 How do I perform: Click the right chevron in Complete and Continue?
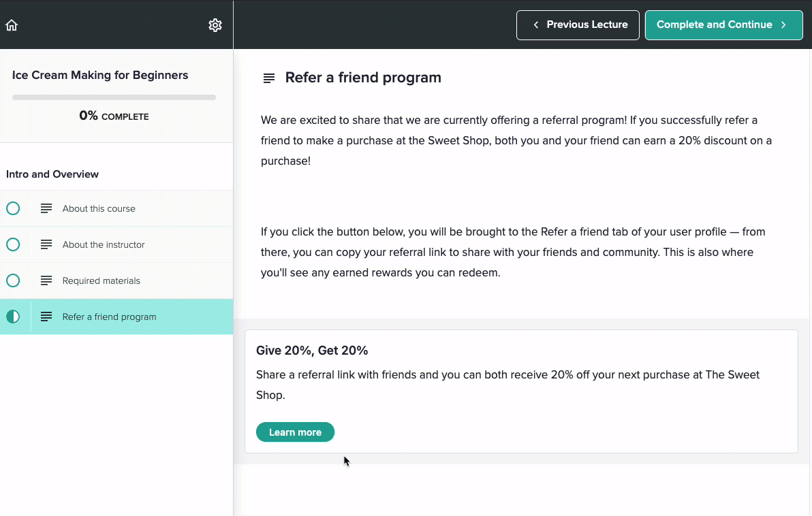click(783, 25)
